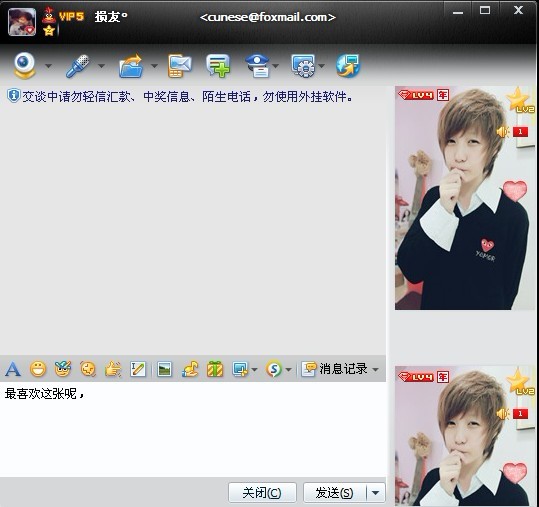Create a discussion group with plus icon
This screenshot has height=507, width=539.
[x=218, y=66]
